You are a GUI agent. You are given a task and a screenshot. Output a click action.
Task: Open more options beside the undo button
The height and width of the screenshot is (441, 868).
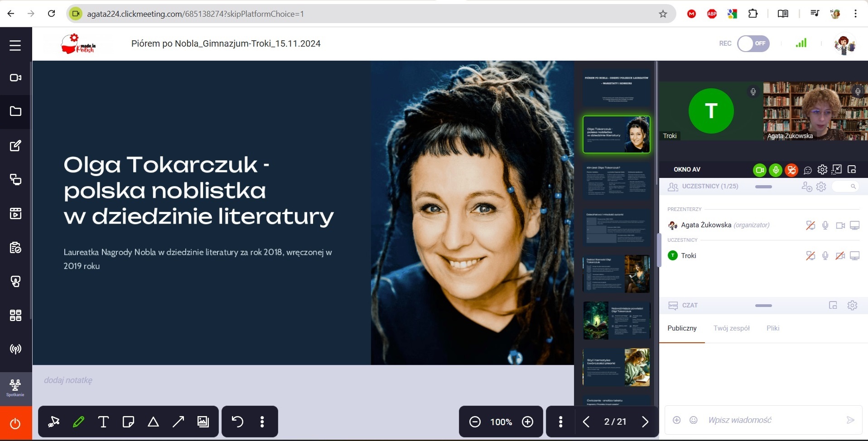pyautogui.click(x=262, y=422)
